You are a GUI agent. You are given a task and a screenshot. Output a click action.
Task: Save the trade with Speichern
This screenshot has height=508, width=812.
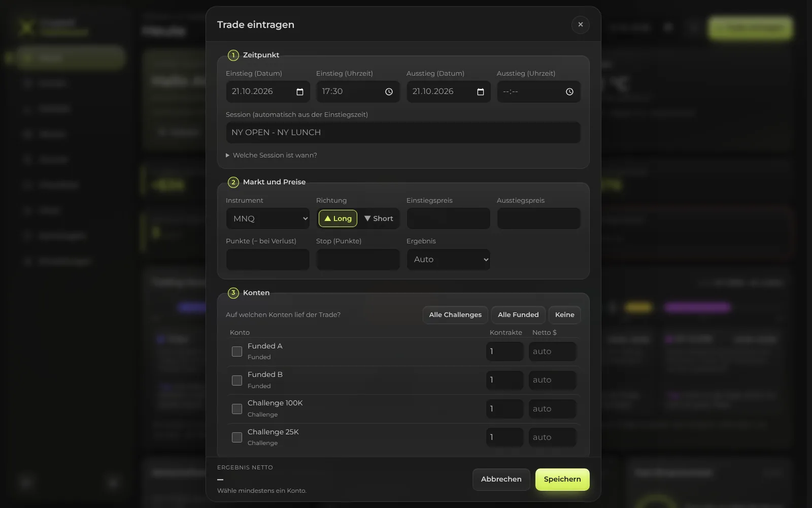562,480
